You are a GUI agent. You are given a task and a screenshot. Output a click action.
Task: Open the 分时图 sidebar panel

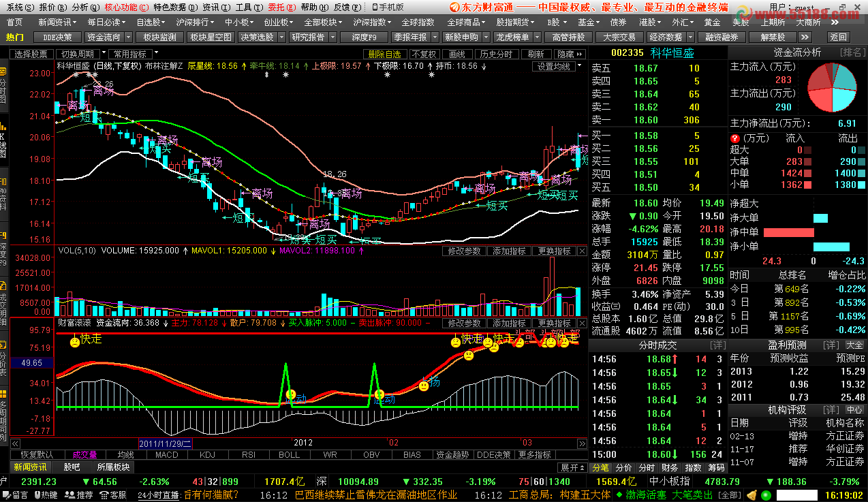click(x=3, y=89)
